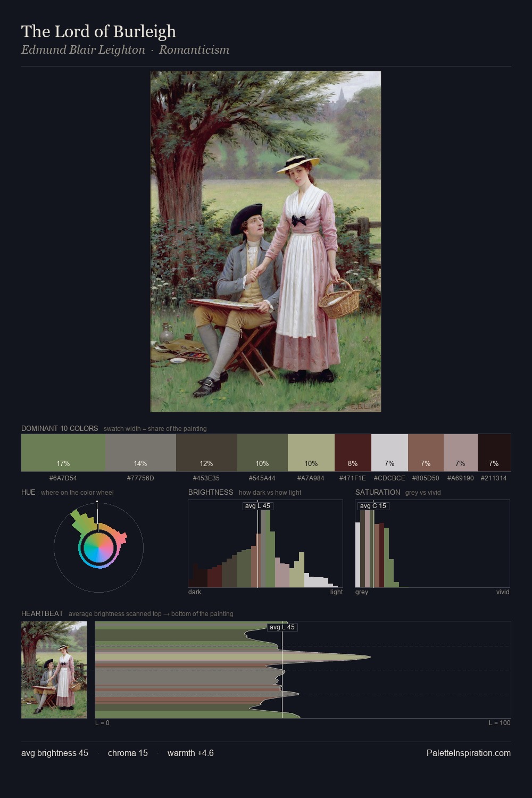This screenshot has width=532, height=798.
Task: Click the saturation histogram chart
Action: point(433,544)
